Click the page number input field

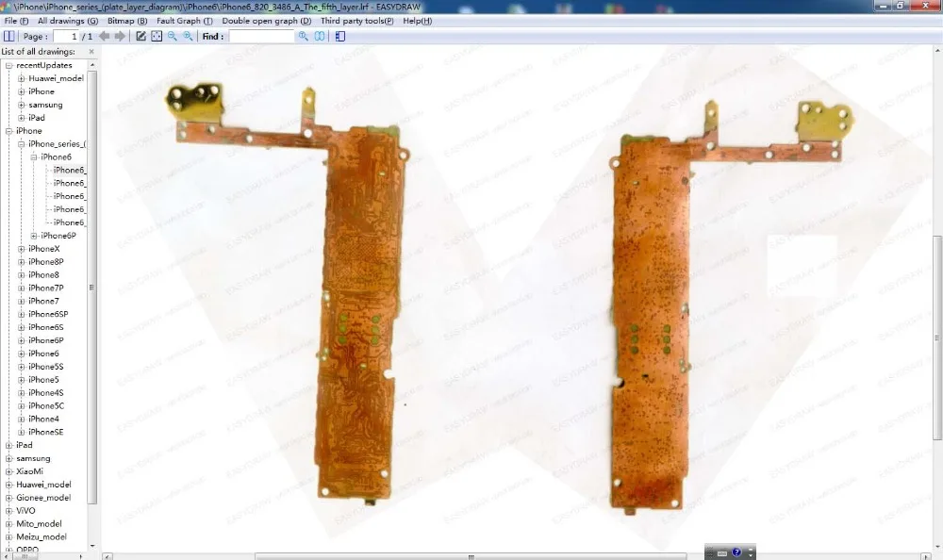click(x=66, y=36)
